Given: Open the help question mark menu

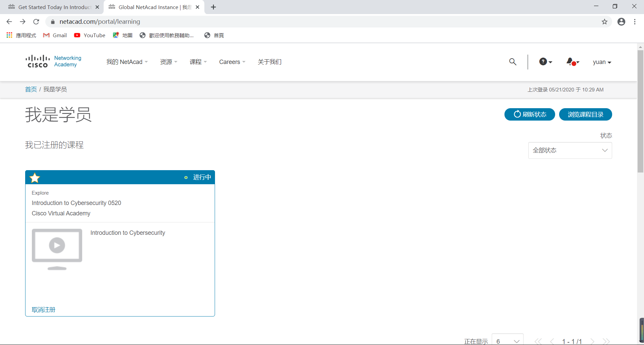Looking at the screenshot, I should [x=545, y=62].
